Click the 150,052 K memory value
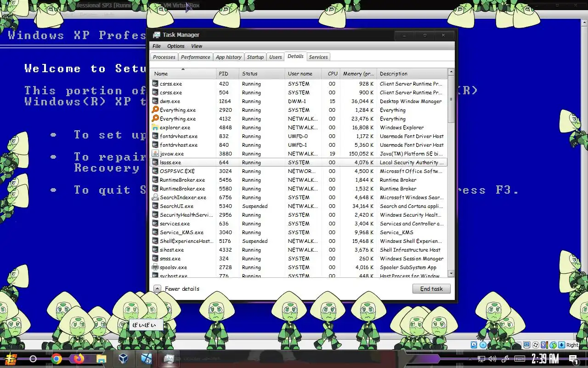The height and width of the screenshot is (368, 588). 361,154
